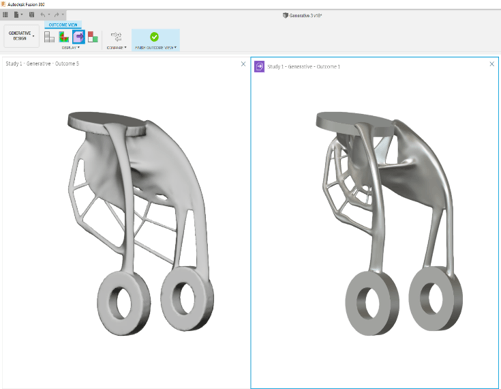Select the stress heat-map display icon
Viewport: 501px width, 389px height.
(64, 37)
